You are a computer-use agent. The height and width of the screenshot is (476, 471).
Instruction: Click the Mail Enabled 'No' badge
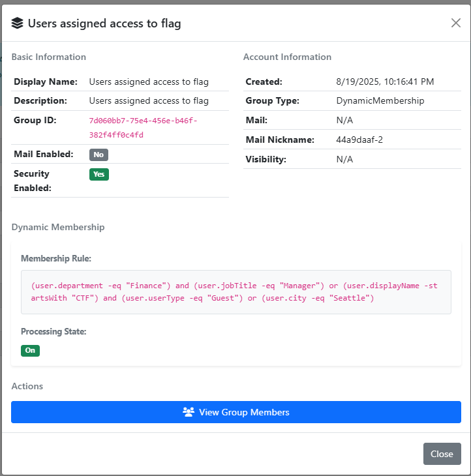99,155
